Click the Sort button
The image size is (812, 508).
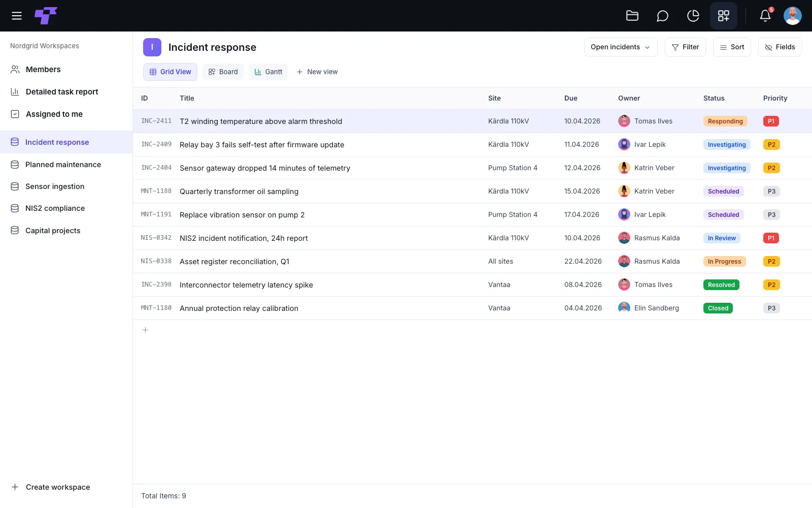pyautogui.click(x=732, y=47)
